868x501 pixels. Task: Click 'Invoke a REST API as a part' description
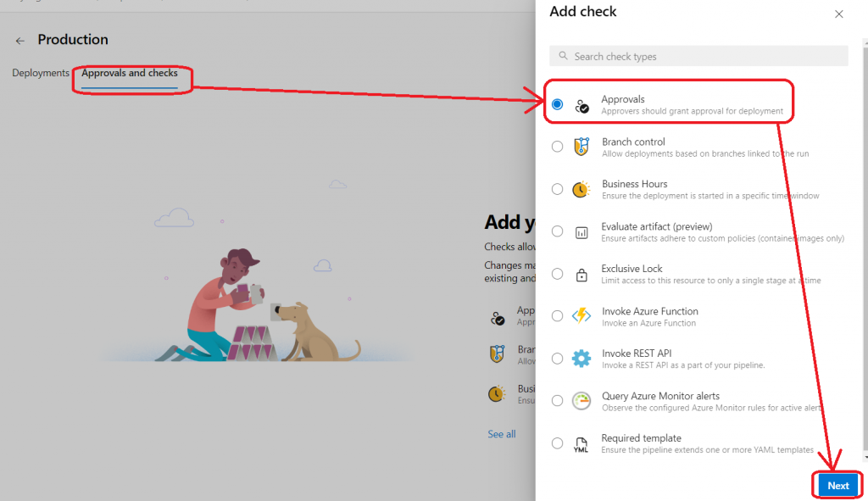tap(683, 365)
